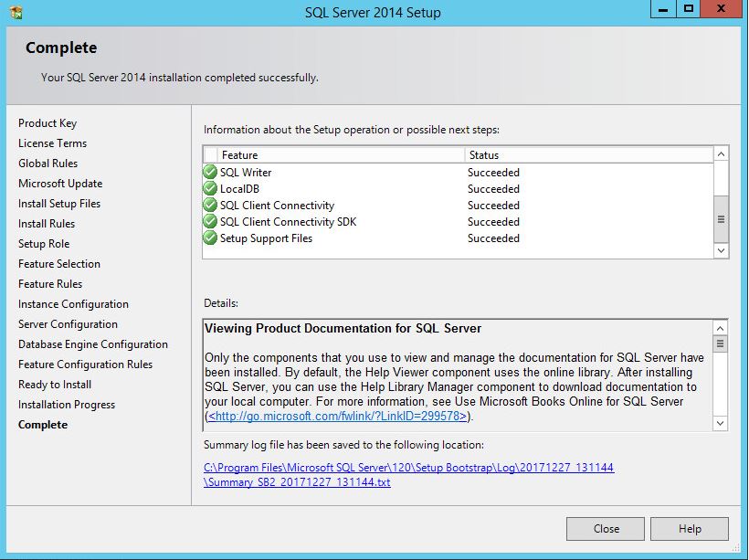This screenshot has height=560, width=749.
Task: Click scroll-down arrow of the feature list
Action: pos(722,250)
